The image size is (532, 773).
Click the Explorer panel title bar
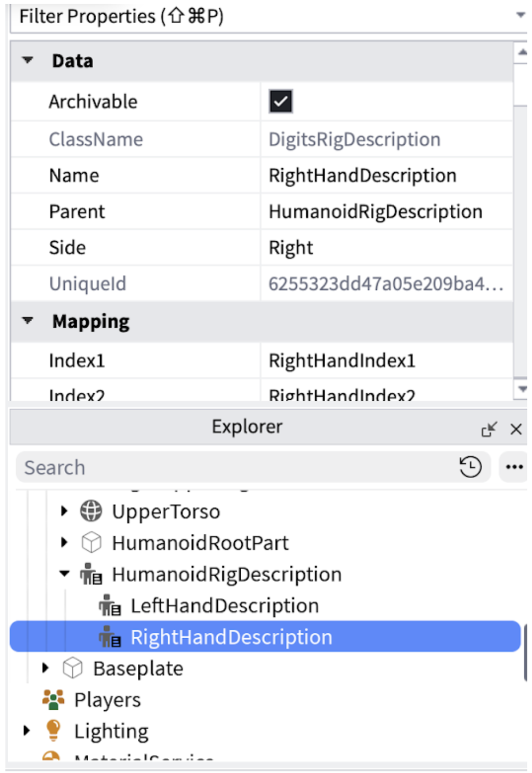pos(247,427)
